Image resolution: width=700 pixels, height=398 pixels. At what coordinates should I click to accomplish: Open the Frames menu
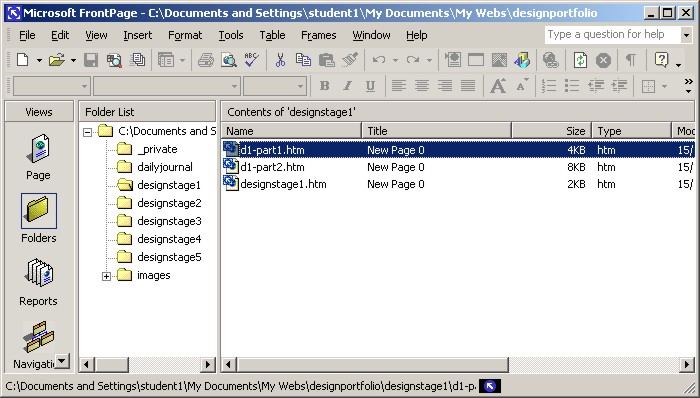tap(319, 35)
